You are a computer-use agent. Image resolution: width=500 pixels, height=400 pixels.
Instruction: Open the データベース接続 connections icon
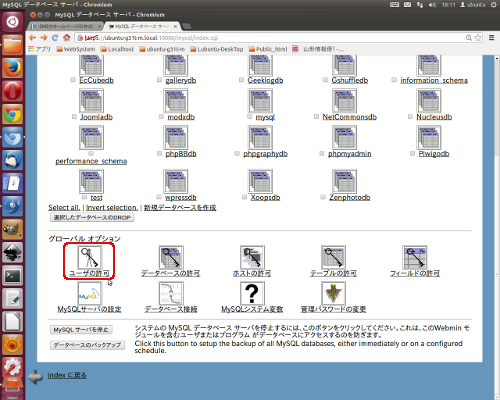click(171, 293)
